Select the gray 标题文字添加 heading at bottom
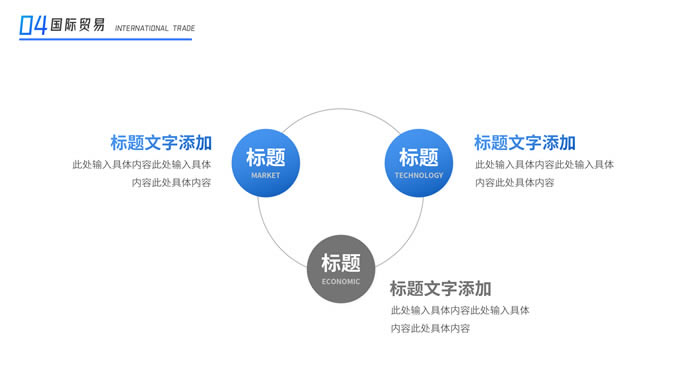This screenshot has height=383, width=680. tap(440, 288)
